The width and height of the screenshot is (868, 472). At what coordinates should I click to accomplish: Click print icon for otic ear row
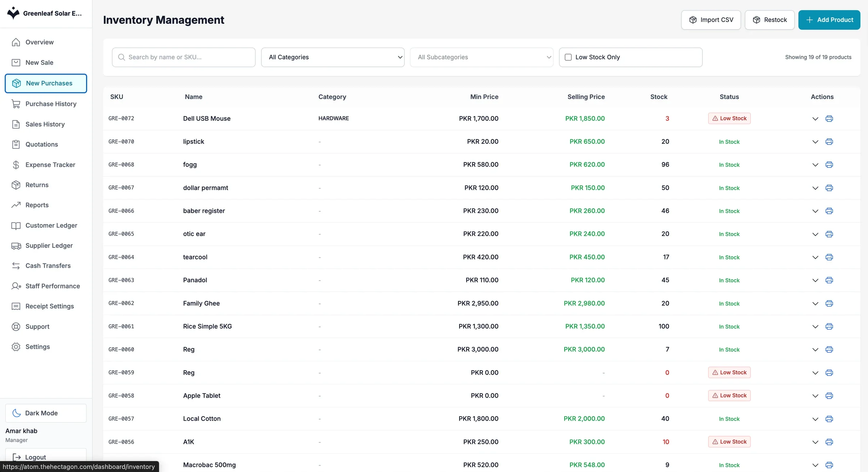coord(829,234)
